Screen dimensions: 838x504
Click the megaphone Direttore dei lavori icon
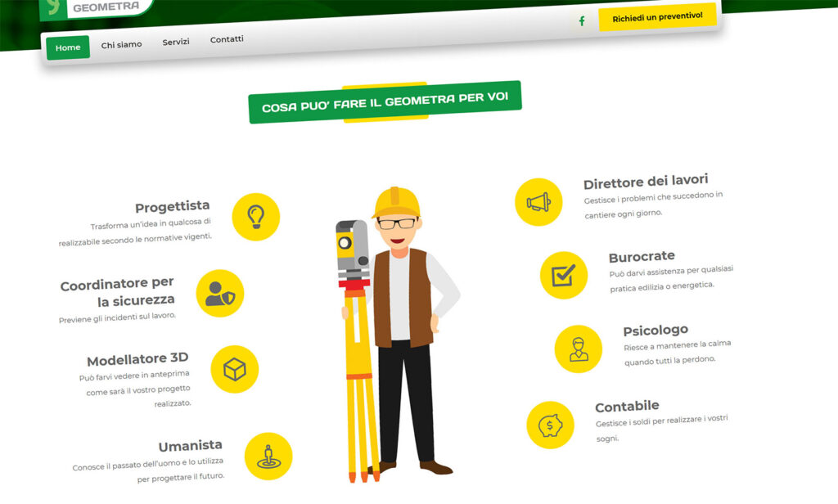click(538, 202)
